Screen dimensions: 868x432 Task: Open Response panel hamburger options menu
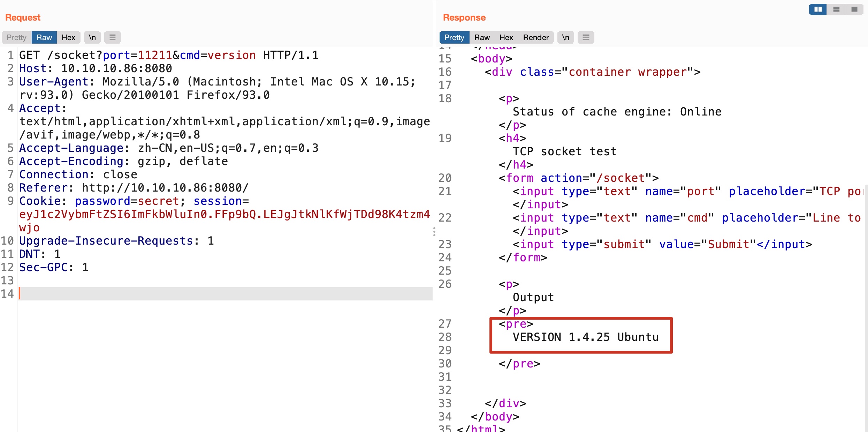[586, 37]
